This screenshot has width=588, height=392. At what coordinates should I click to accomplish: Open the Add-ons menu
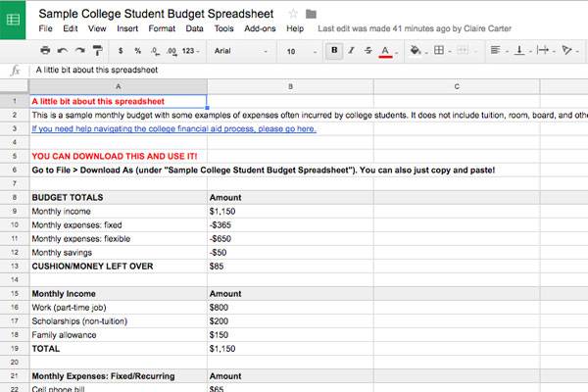click(x=260, y=28)
